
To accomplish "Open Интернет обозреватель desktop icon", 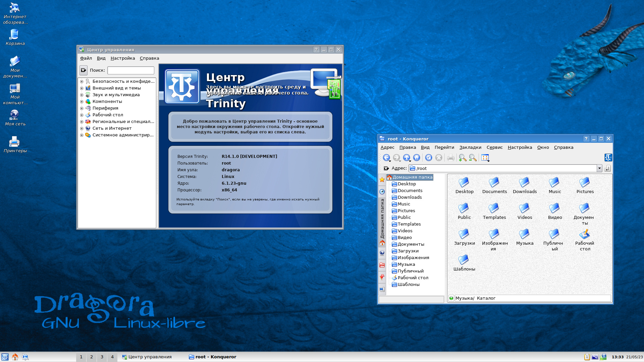I will coord(15,13).
